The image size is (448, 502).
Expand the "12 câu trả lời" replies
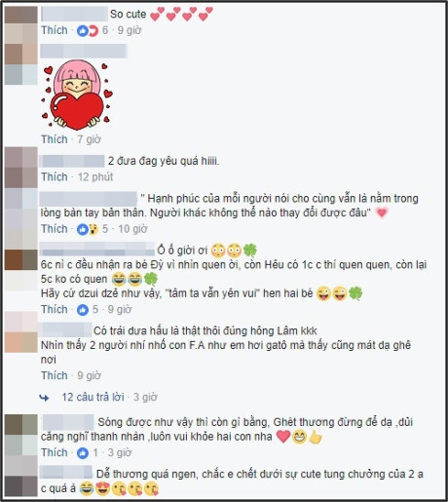pos(93,397)
